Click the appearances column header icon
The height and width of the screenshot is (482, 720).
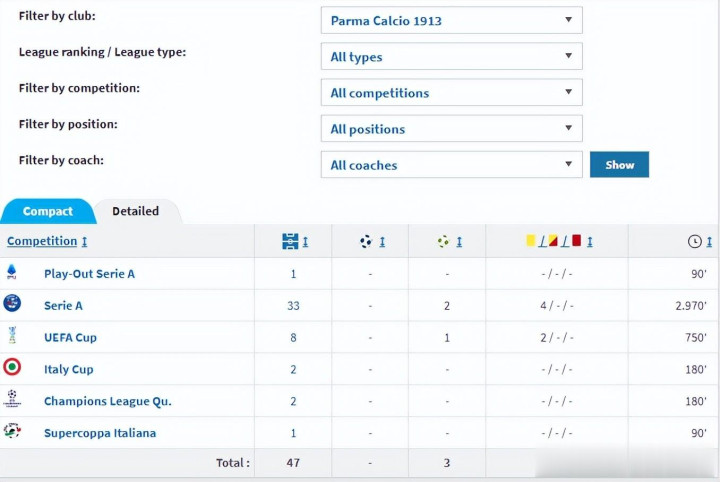pyautogui.click(x=290, y=241)
